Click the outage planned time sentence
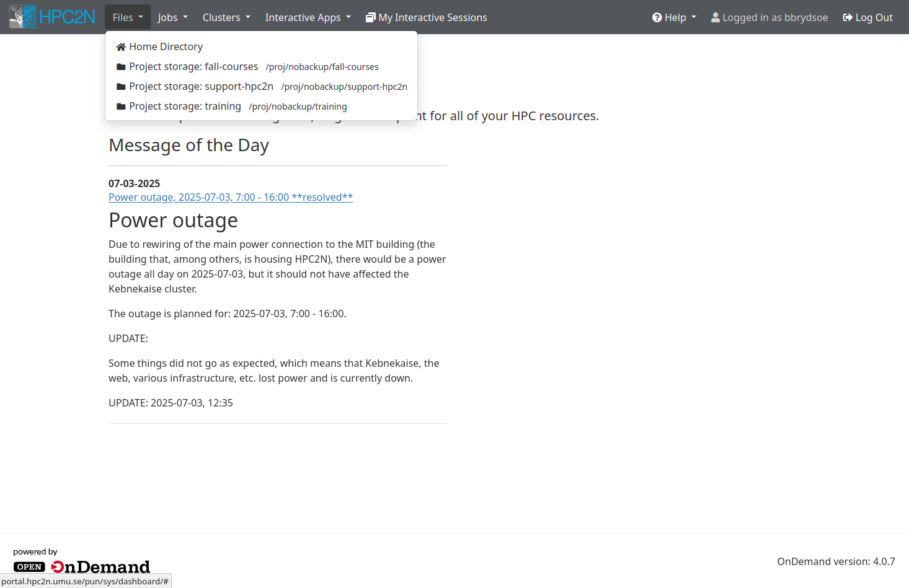 [227, 314]
